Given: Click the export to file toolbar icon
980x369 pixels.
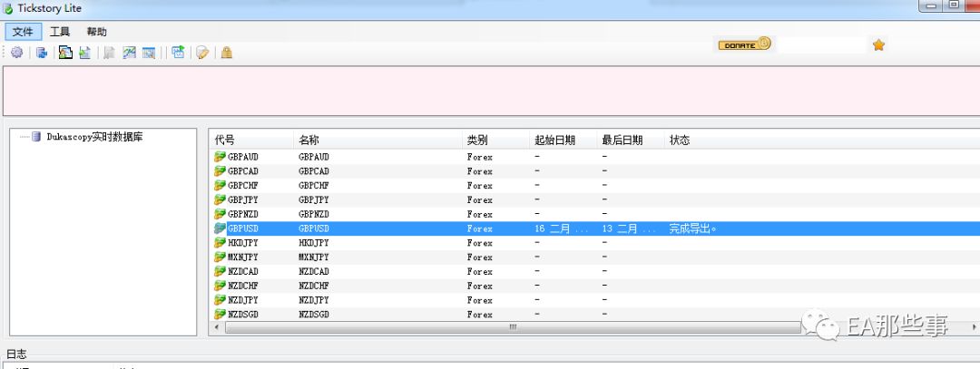Looking at the screenshot, I should point(85,53).
